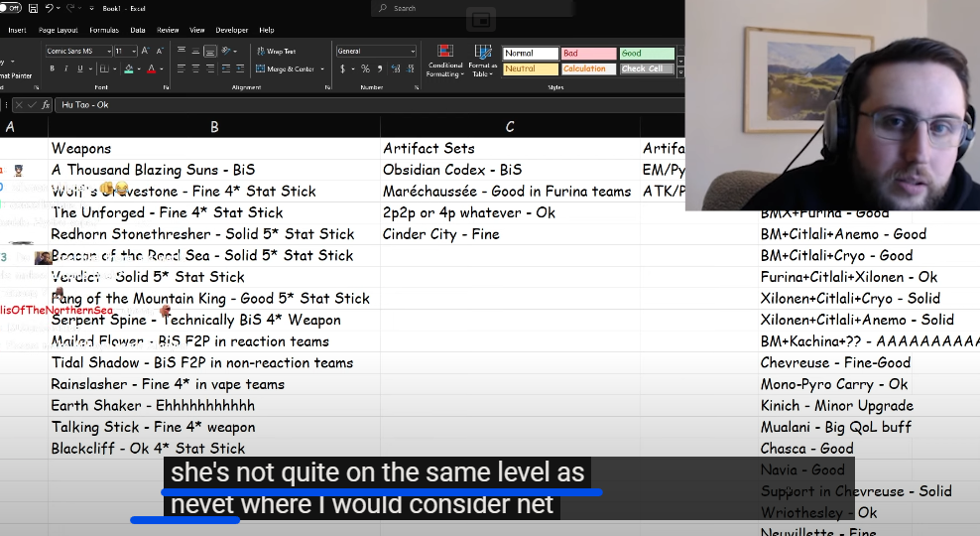
Task: Confirm entry with formula bar checkmark
Action: [x=32, y=105]
